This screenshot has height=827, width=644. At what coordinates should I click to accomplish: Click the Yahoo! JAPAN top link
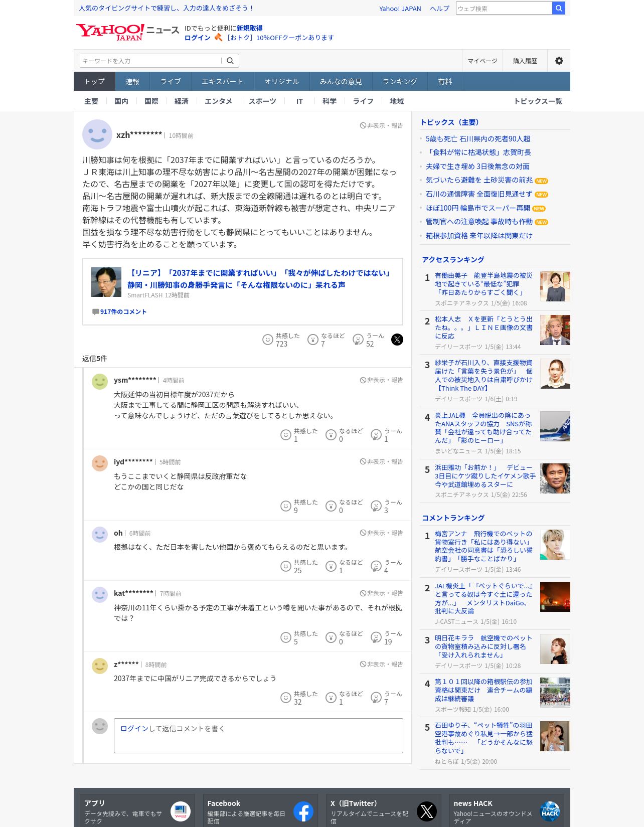[400, 9]
